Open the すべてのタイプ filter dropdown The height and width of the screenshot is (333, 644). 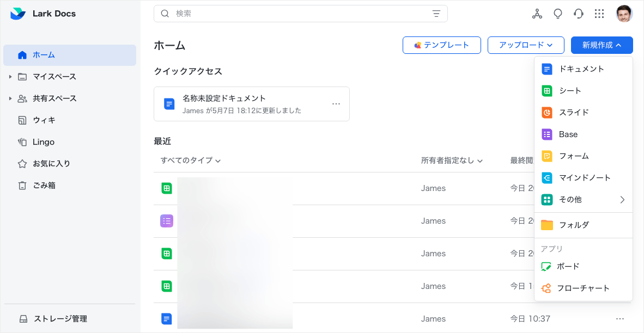coord(191,161)
